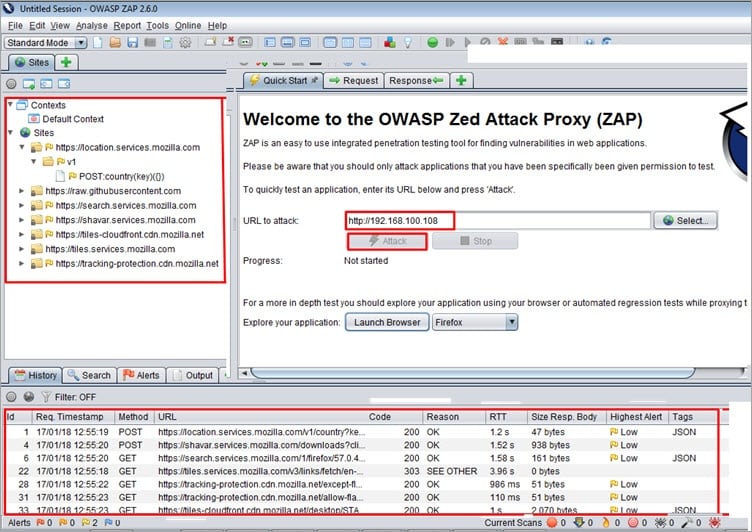This screenshot has width=752, height=532.
Task: Open the File menu
Action: (x=15, y=25)
